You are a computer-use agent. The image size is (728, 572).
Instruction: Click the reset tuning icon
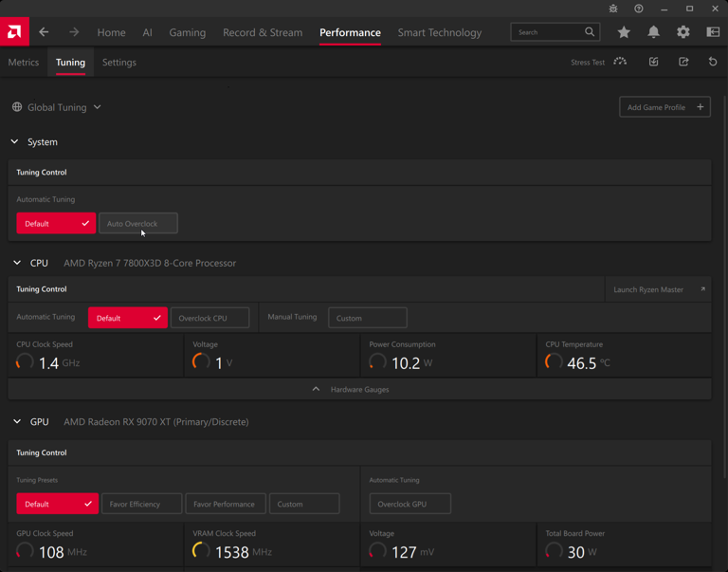713,62
